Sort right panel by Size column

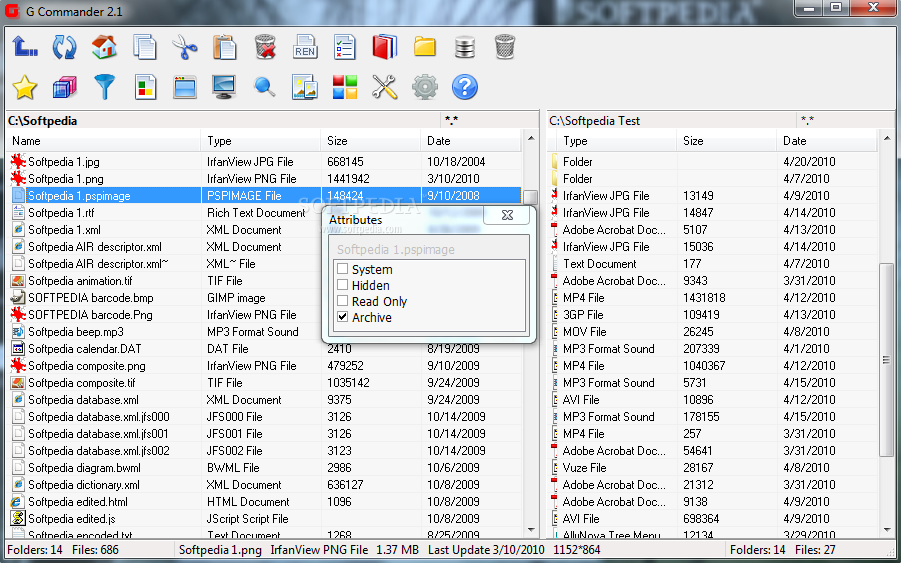726,141
